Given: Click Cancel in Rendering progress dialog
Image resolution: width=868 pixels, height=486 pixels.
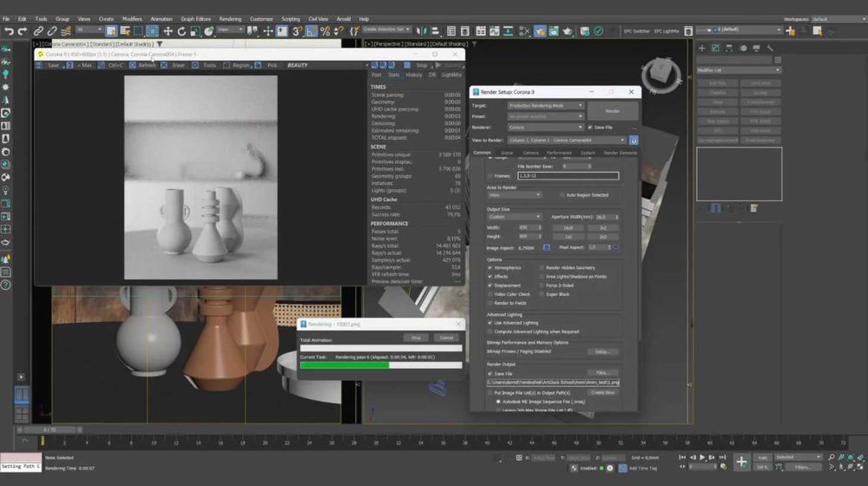Looking at the screenshot, I should (446, 338).
